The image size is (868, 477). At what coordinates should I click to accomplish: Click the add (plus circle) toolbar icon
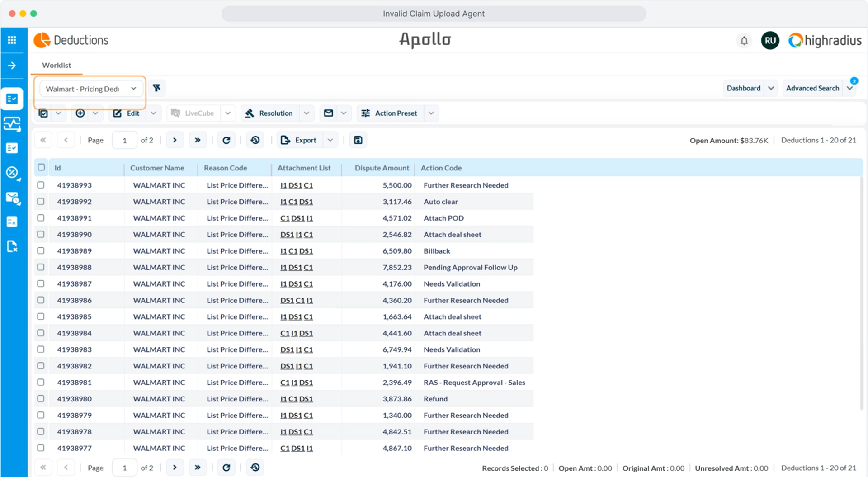[80, 113]
